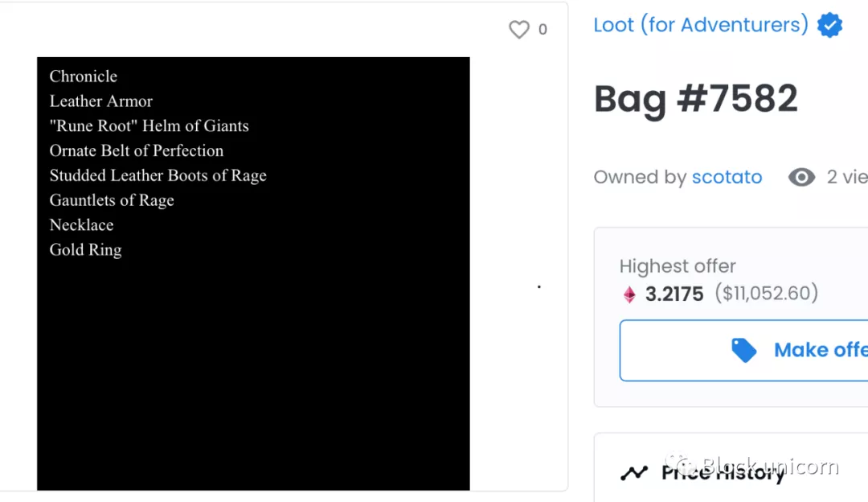
Task: Open the Loot (for Adventurers) collection link
Action: point(700,25)
